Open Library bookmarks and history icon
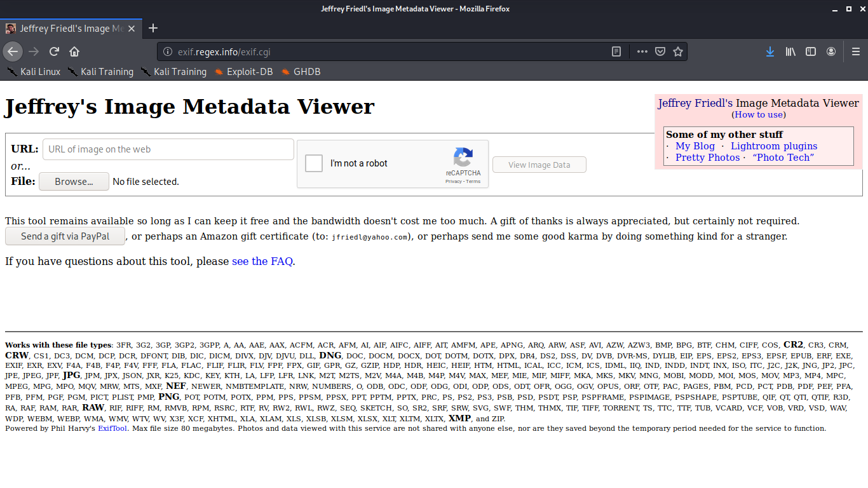 [790, 51]
